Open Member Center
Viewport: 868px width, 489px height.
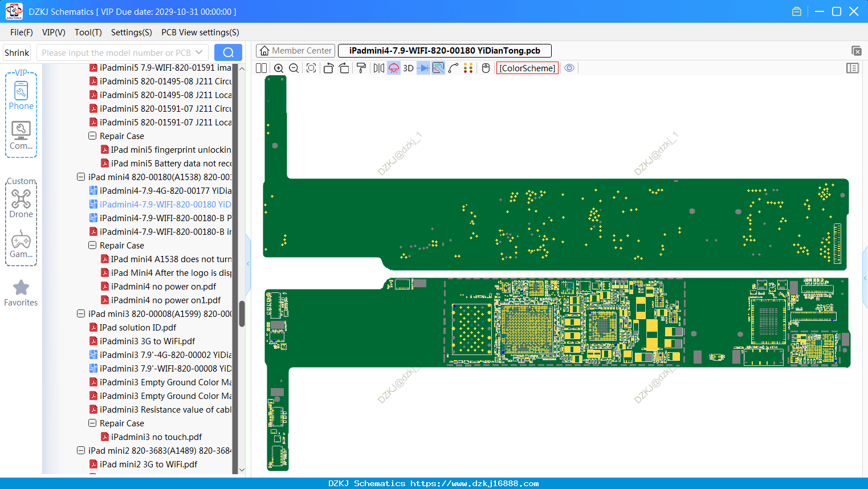(x=296, y=51)
